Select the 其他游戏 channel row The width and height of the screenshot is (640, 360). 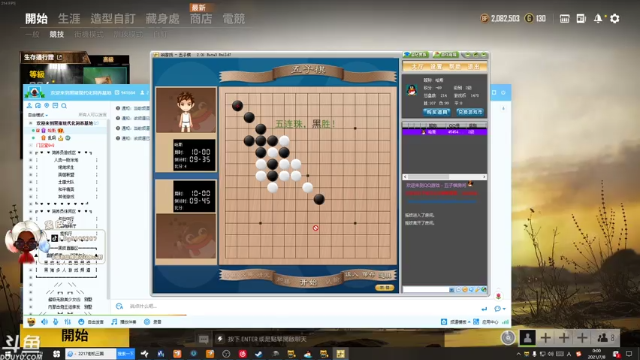point(66,197)
